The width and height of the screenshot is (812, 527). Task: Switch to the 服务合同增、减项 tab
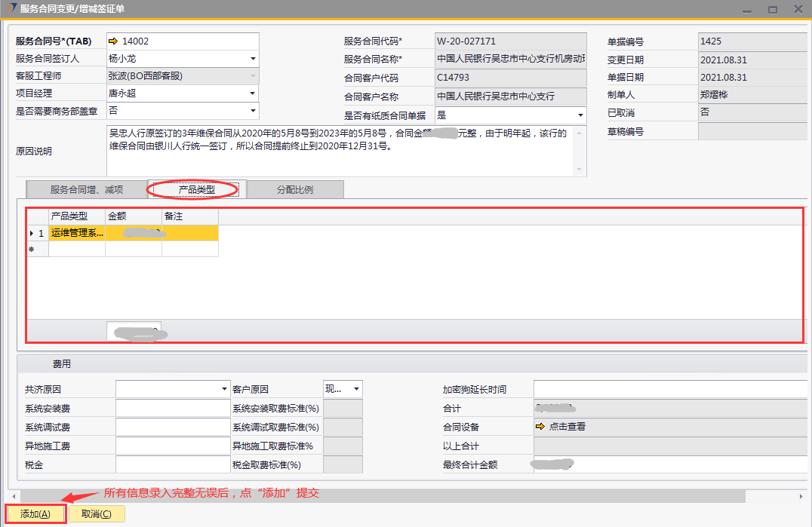tap(86, 190)
